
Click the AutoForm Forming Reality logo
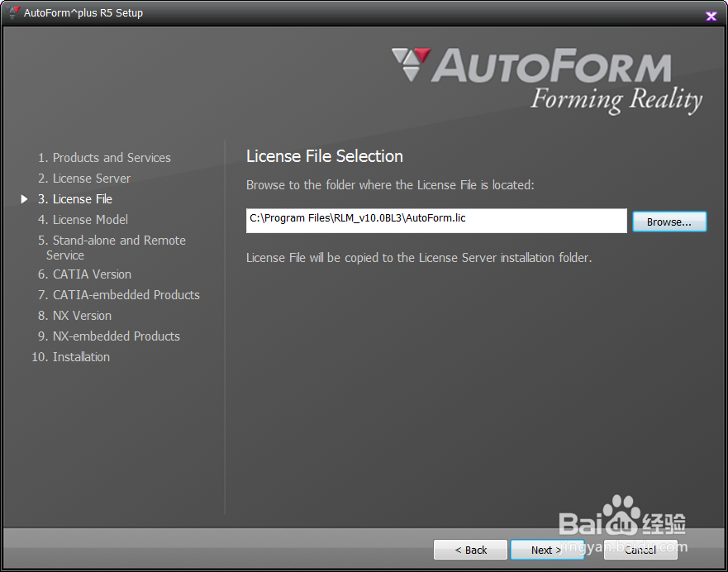pos(547,80)
